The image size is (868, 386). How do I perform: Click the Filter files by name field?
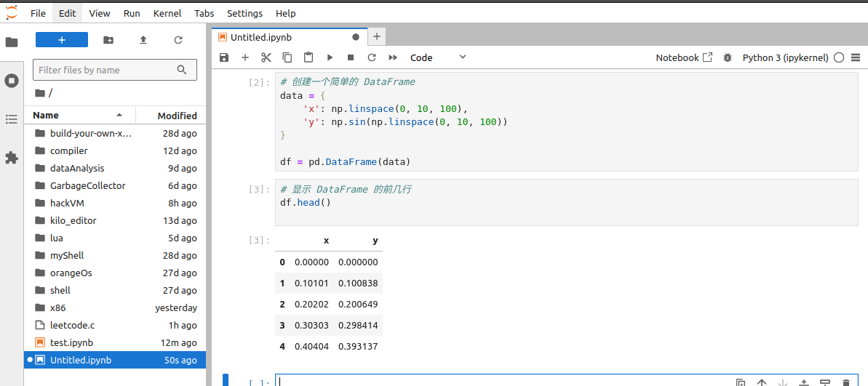coord(114,70)
